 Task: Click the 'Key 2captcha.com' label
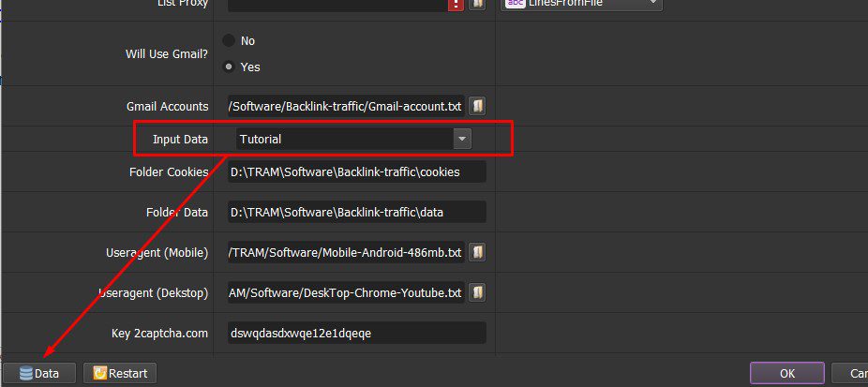pyautogui.click(x=159, y=333)
